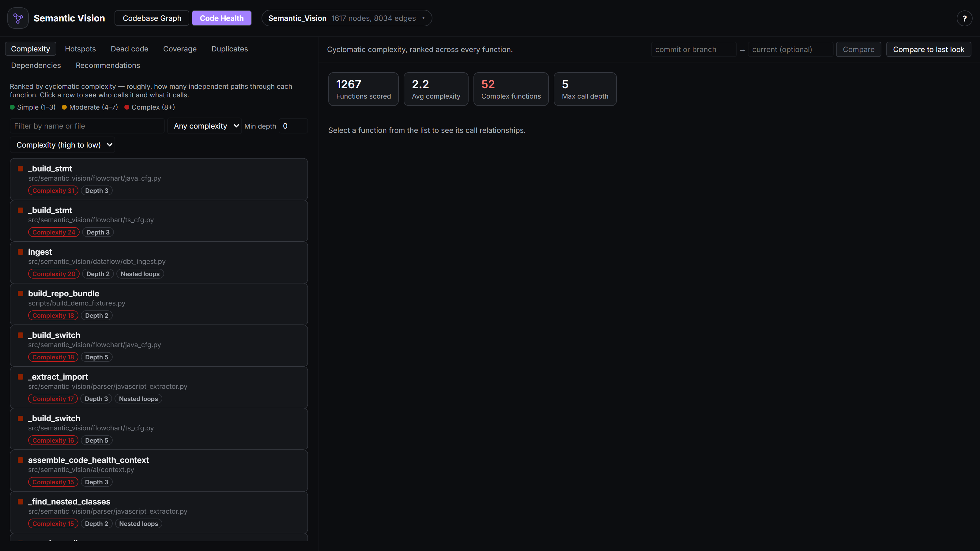The width and height of the screenshot is (980, 551).
Task: Select the Code Health view
Action: pos(221,18)
